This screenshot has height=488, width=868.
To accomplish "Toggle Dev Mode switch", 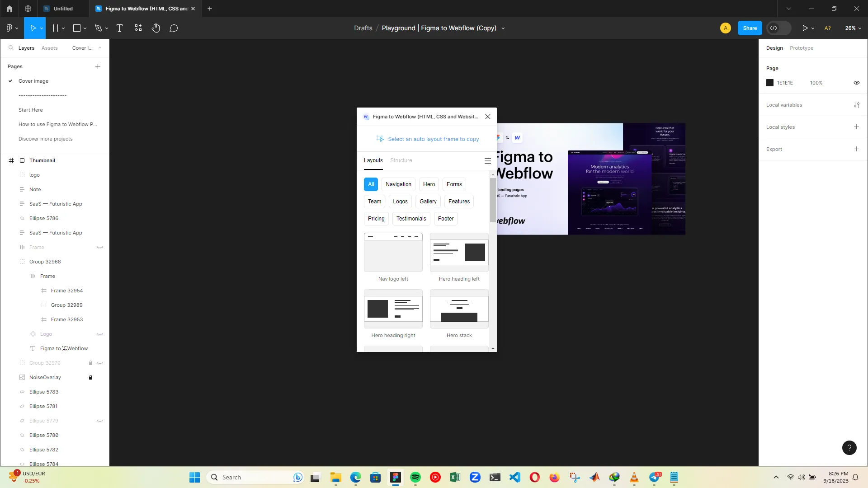I will click(x=778, y=28).
